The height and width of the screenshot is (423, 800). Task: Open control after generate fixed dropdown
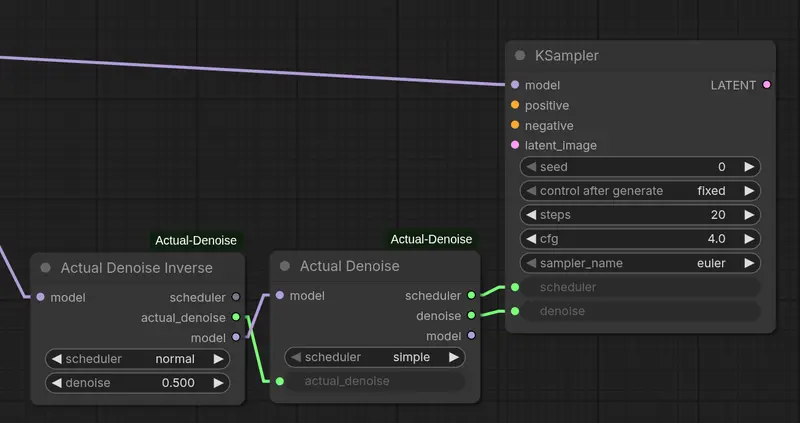point(640,190)
